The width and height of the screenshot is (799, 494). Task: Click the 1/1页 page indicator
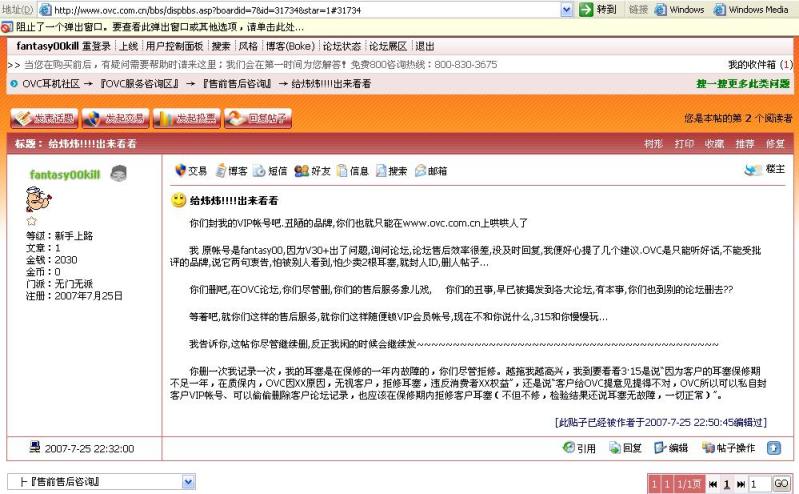coord(688,484)
